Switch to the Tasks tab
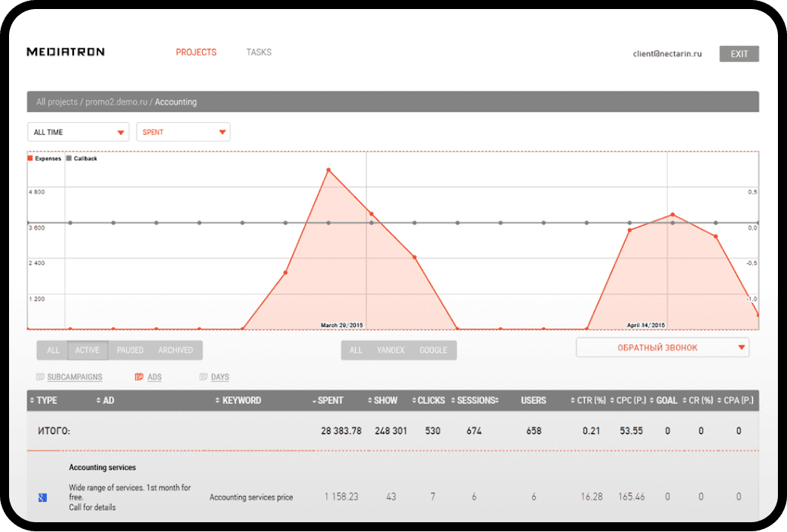 pos(259,52)
